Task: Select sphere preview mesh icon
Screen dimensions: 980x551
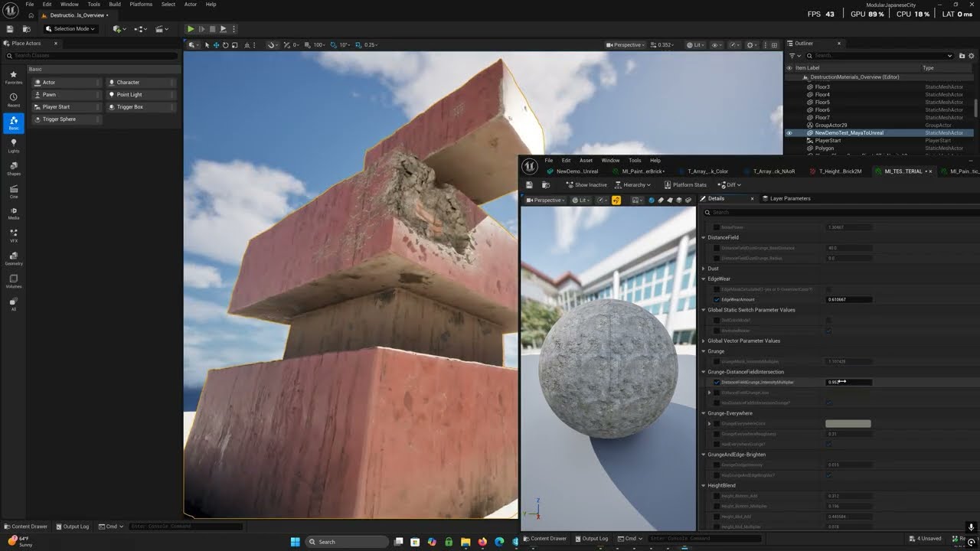Action: click(652, 201)
